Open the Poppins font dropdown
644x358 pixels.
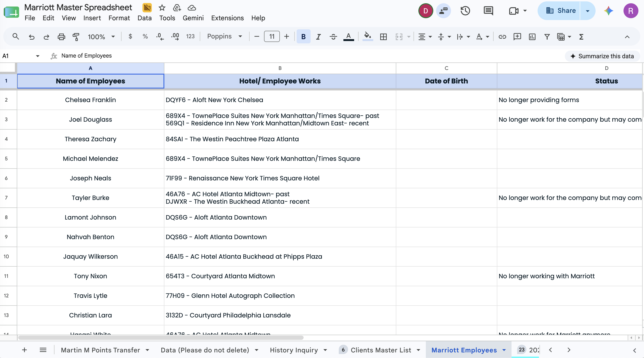224,37
